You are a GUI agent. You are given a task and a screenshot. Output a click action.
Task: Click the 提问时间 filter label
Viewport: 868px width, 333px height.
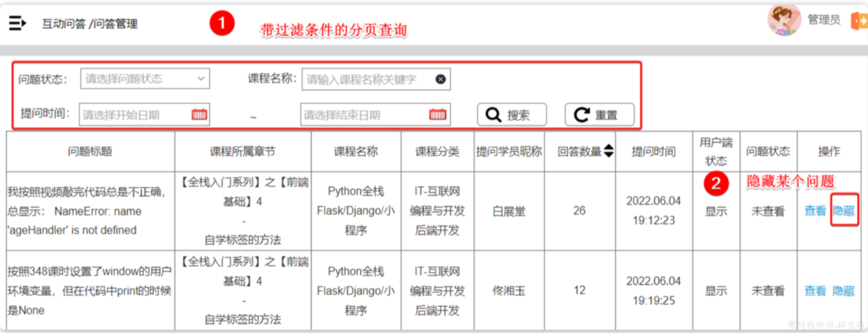click(x=44, y=113)
